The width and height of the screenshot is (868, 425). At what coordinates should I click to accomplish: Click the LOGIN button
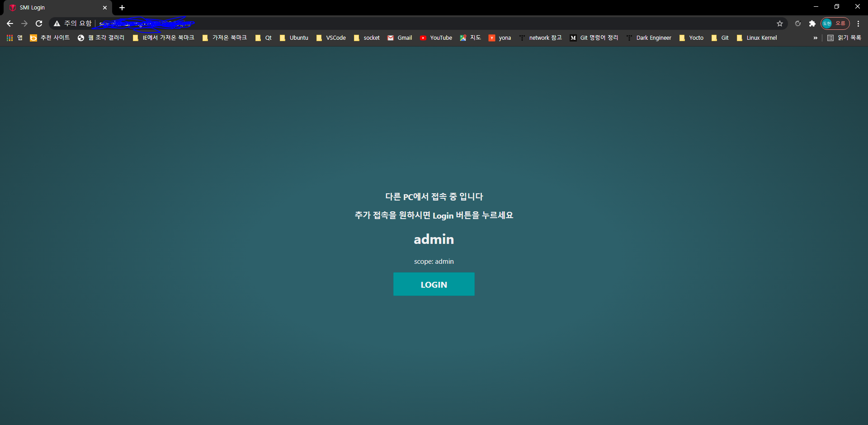pyautogui.click(x=434, y=284)
